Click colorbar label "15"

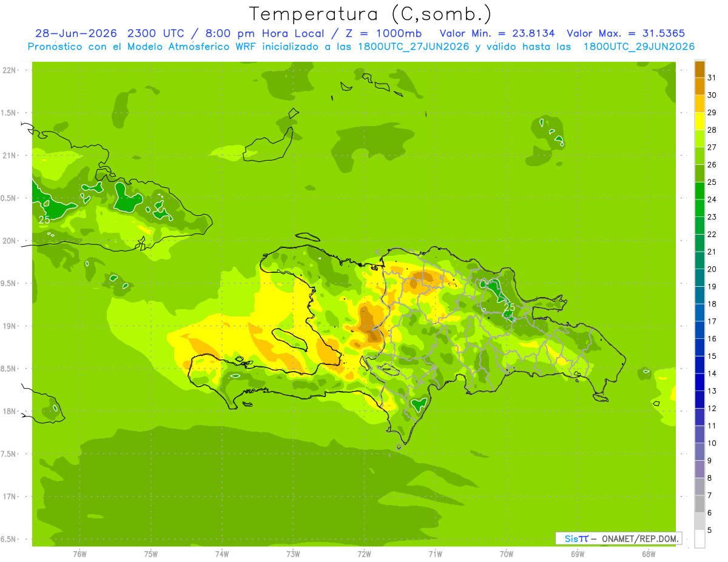(712, 356)
